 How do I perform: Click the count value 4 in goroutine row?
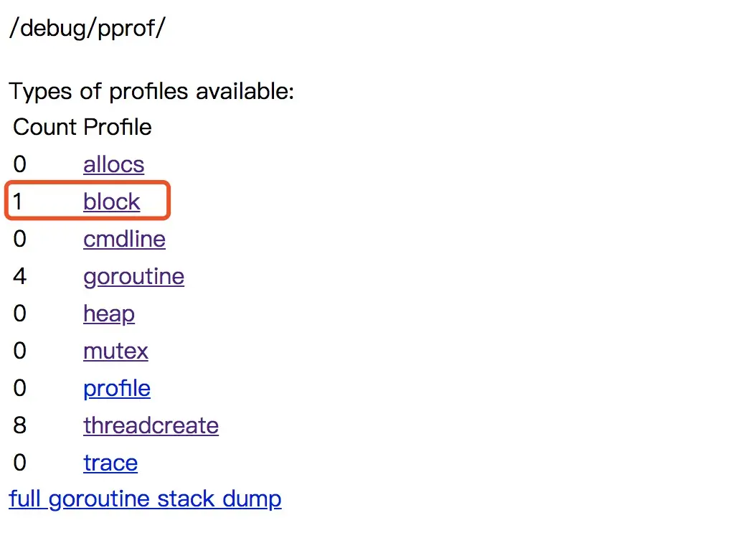point(19,277)
